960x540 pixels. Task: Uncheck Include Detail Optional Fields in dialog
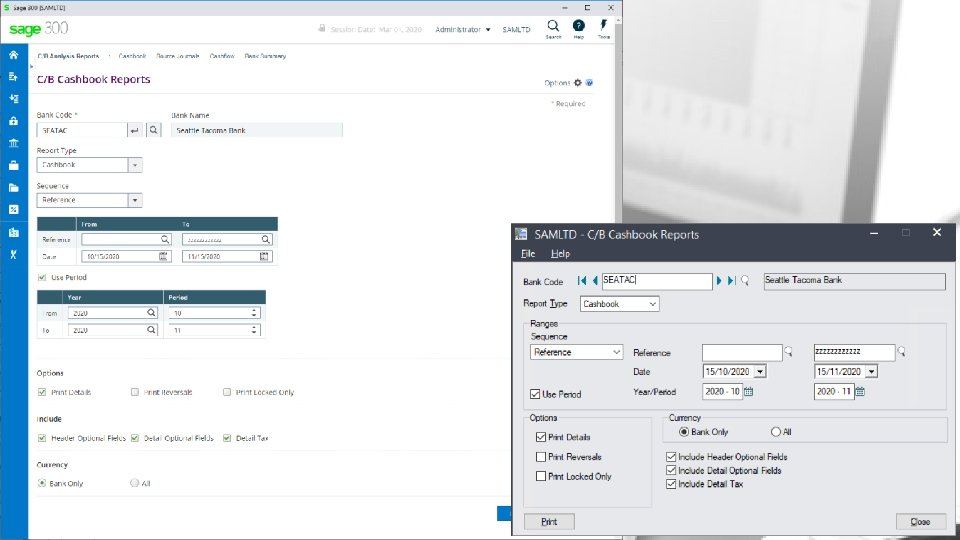[x=671, y=470]
